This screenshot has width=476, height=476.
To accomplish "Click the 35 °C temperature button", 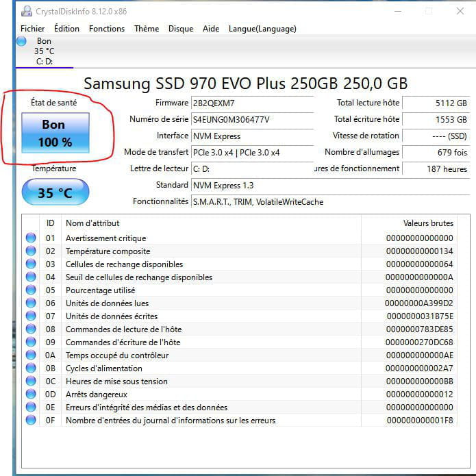I will point(55,192).
